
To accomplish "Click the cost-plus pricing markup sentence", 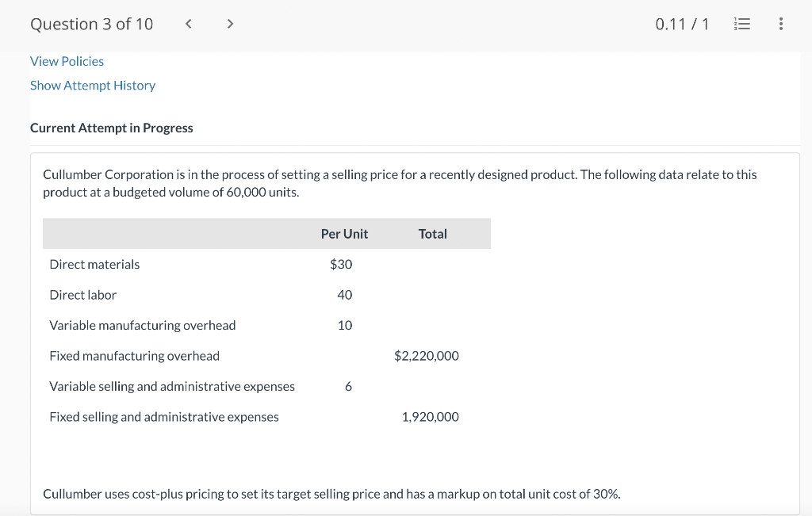I will [331, 494].
